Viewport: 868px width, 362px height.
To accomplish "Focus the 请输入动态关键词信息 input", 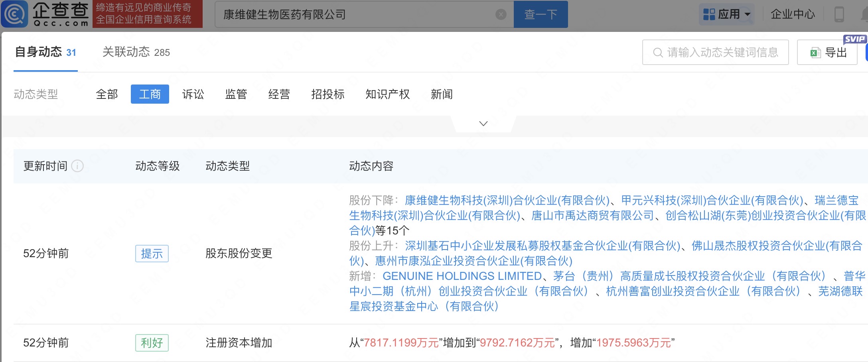I will coord(716,52).
